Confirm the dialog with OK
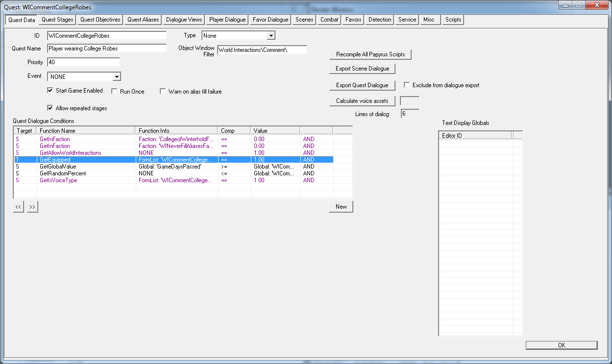This screenshot has height=364, width=612. (x=562, y=345)
